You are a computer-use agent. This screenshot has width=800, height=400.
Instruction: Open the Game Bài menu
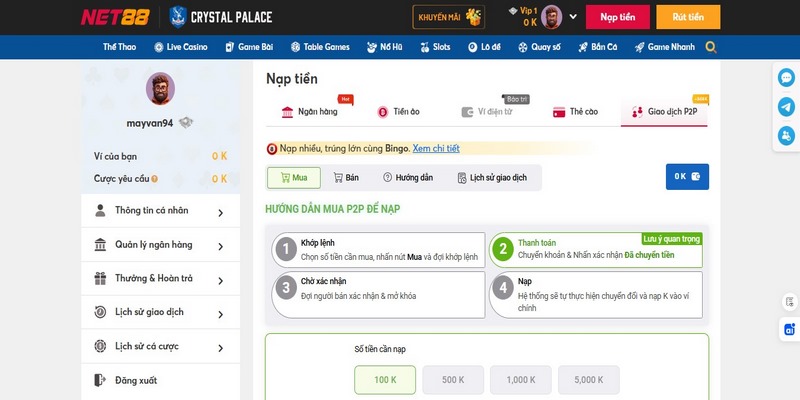point(249,47)
